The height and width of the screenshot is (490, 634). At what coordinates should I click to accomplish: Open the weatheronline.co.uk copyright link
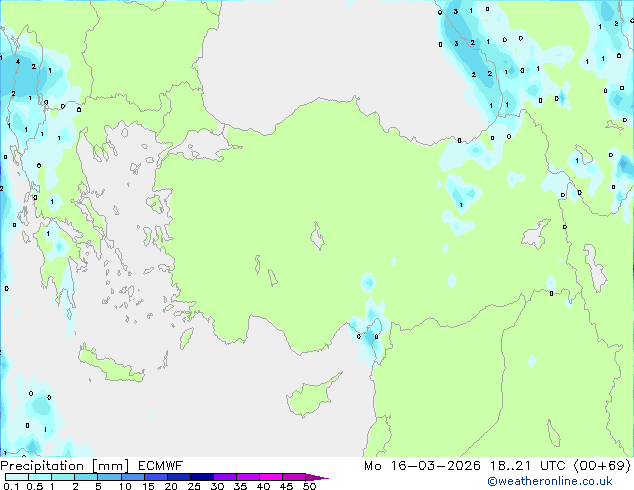(x=550, y=482)
